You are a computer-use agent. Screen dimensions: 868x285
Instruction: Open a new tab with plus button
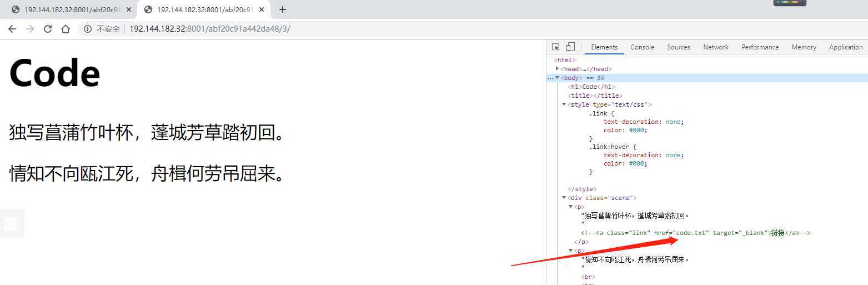click(x=283, y=9)
